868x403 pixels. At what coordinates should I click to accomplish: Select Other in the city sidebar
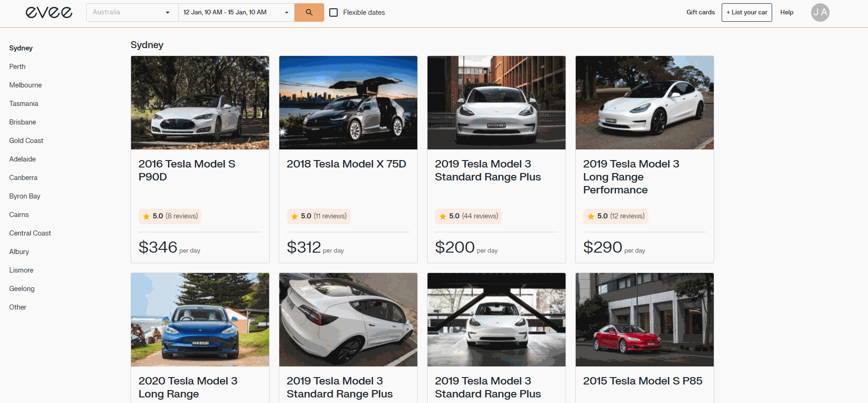(x=18, y=307)
